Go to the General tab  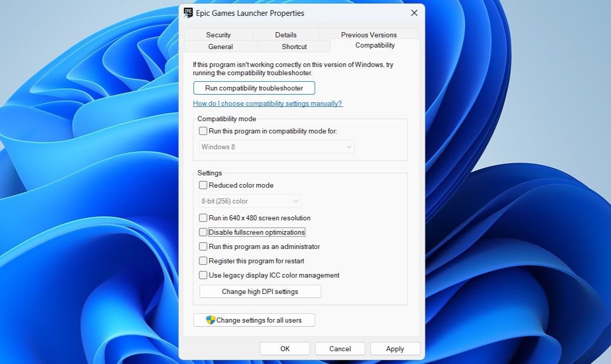(221, 46)
